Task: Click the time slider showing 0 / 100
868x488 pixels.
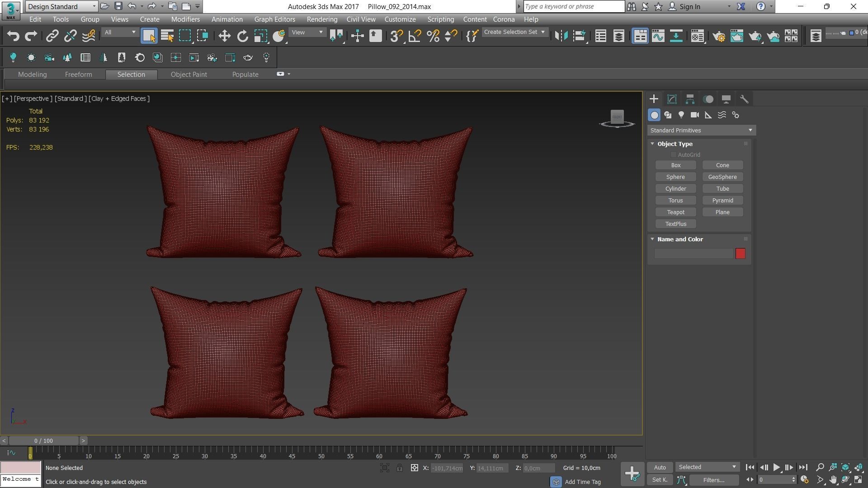Action: [x=43, y=441]
